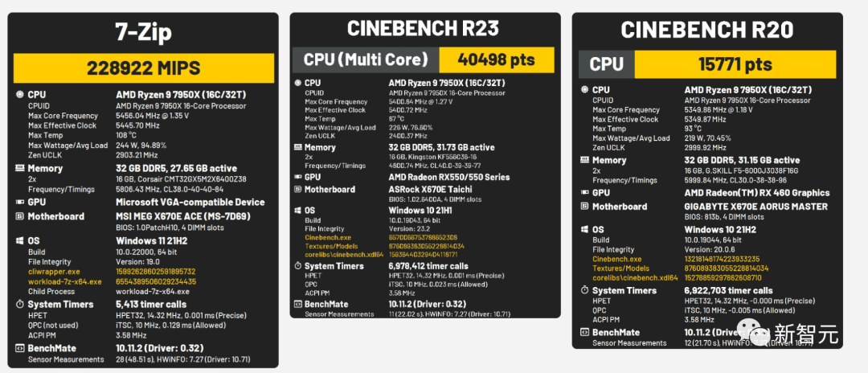Select the gray CPU label beside 15771 pts
Image resolution: width=868 pixels, height=373 pixels.
tap(607, 64)
